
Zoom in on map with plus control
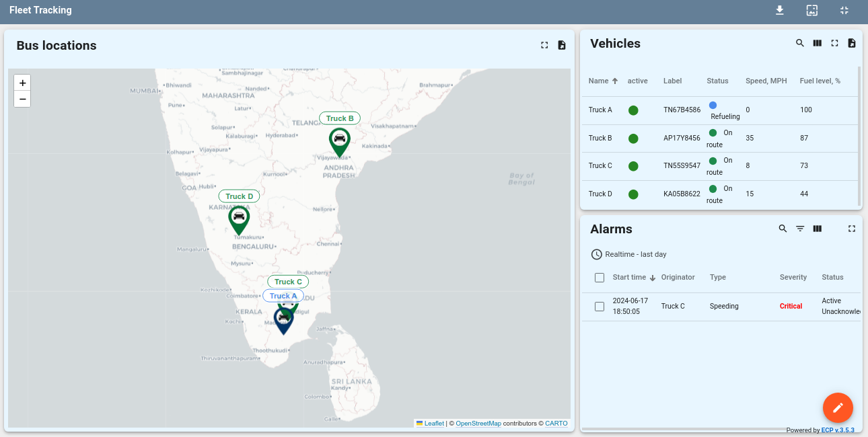pos(22,82)
